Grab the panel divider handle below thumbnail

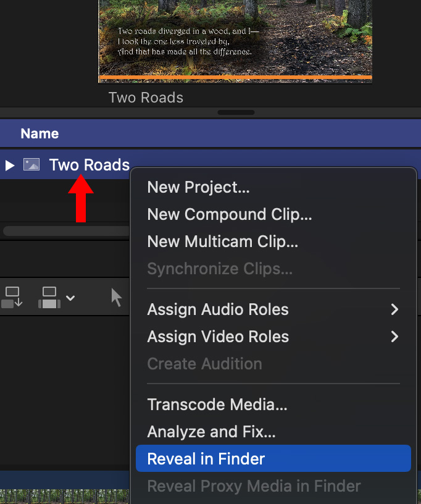coord(236,112)
